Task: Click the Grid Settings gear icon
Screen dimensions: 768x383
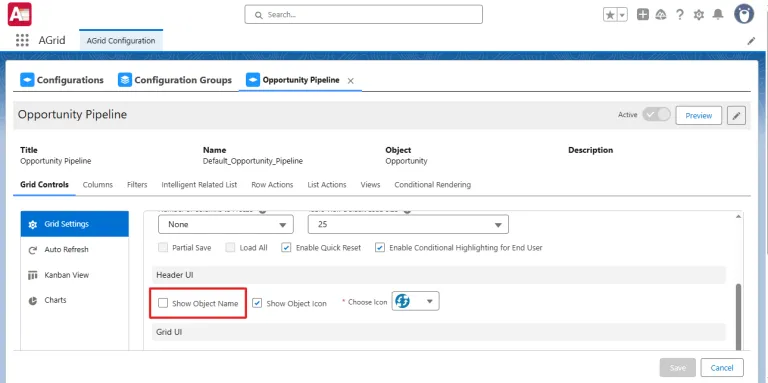Action: (x=33, y=224)
